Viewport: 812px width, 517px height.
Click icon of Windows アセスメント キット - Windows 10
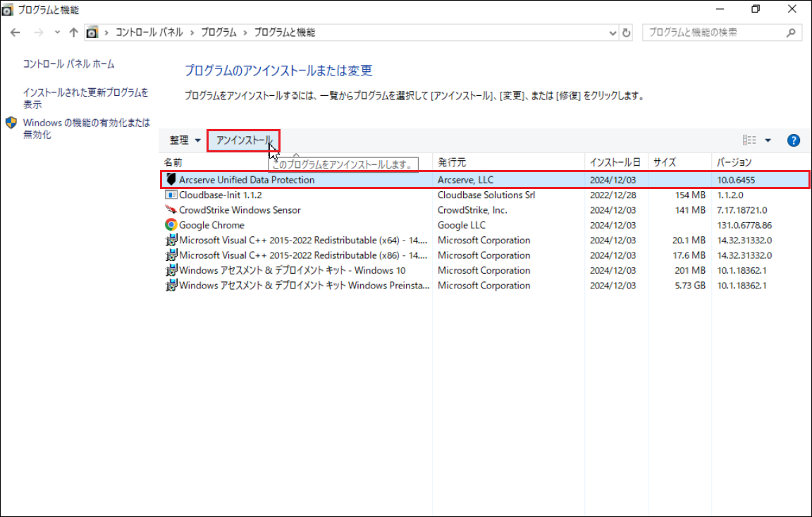pyautogui.click(x=171, y=270)
